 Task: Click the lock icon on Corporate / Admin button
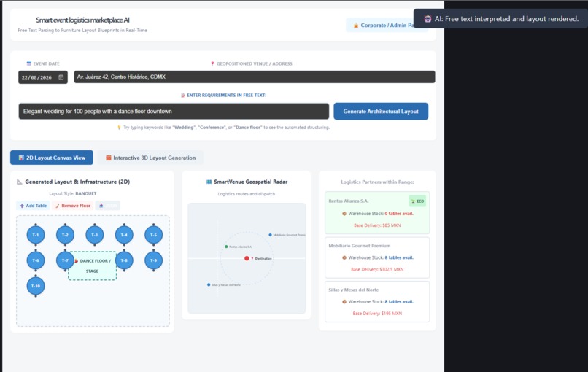(355, 26)
